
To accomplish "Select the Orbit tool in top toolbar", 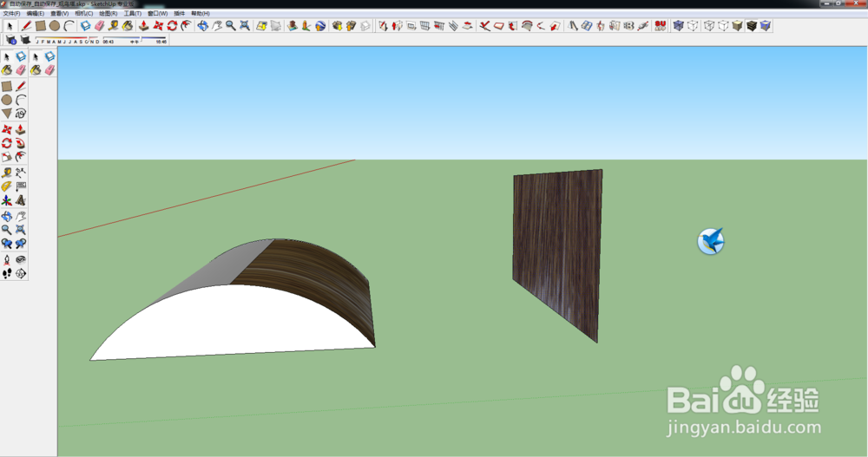I will tap(202, 26).
